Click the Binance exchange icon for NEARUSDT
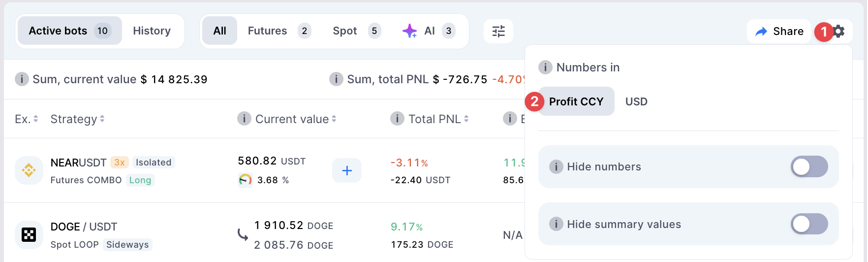This screenshot has width=868, height=262. [29, 170]
